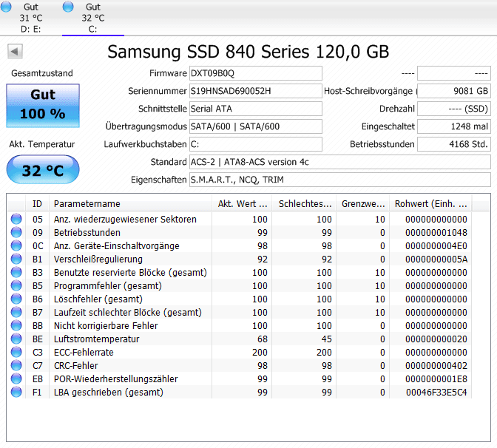Click status orb for ID EB row

tap(16, 379)
